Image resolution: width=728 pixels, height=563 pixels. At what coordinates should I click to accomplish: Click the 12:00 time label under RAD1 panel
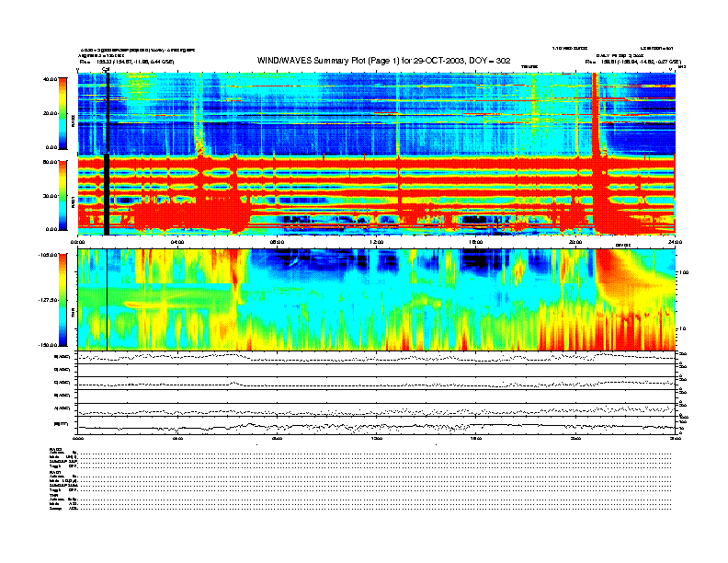pos(376,242)
